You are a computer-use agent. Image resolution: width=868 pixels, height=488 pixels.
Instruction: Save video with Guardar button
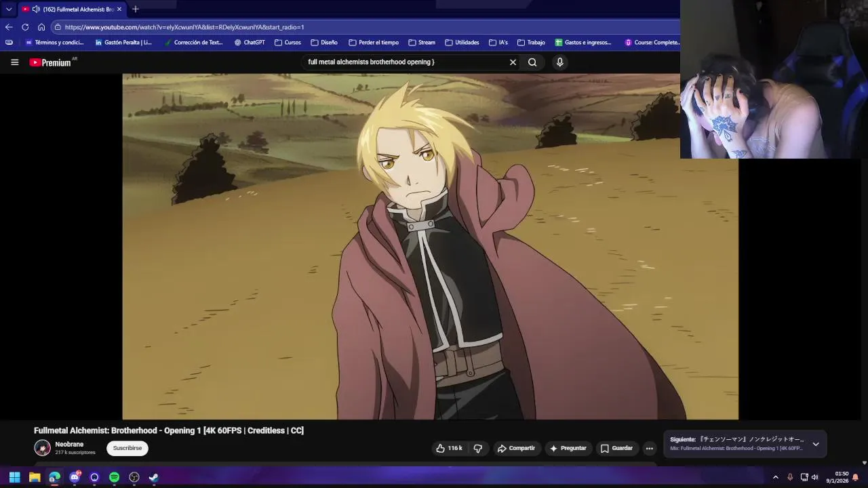[616, 448]
